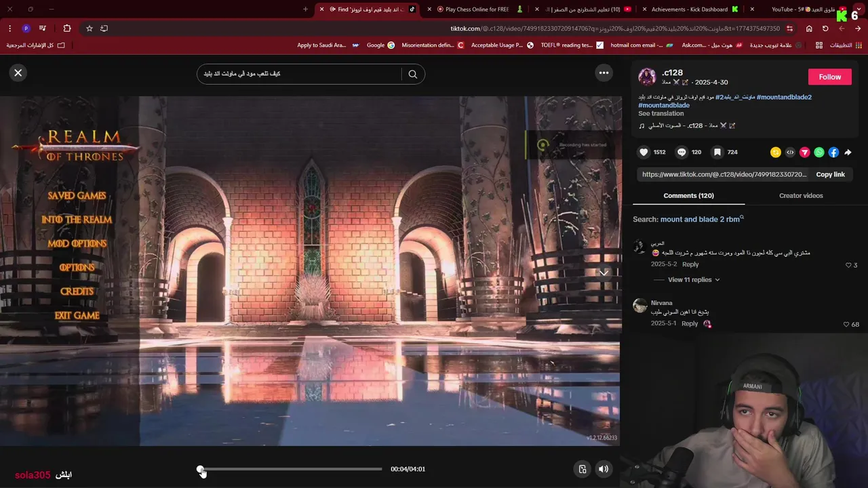Open the #mountandblade hashtag
Viewport: 868px width, 488px height.
[664, 106]
